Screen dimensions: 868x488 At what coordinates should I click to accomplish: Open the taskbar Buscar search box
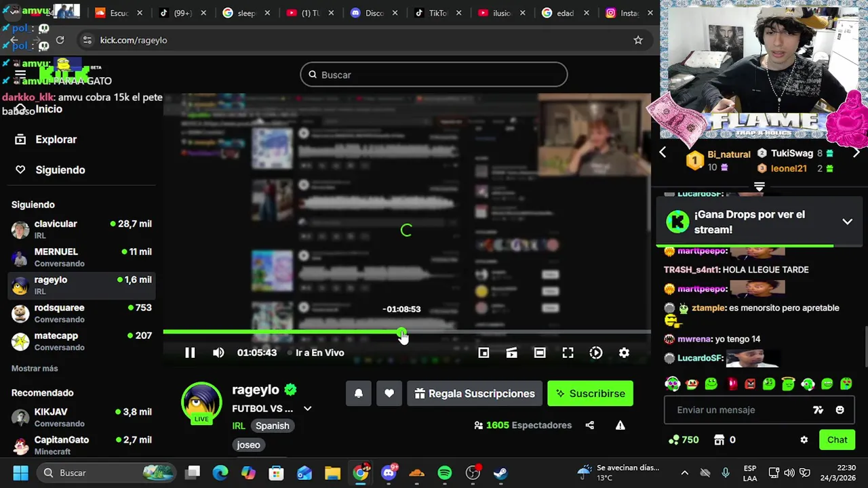(106, 472)
